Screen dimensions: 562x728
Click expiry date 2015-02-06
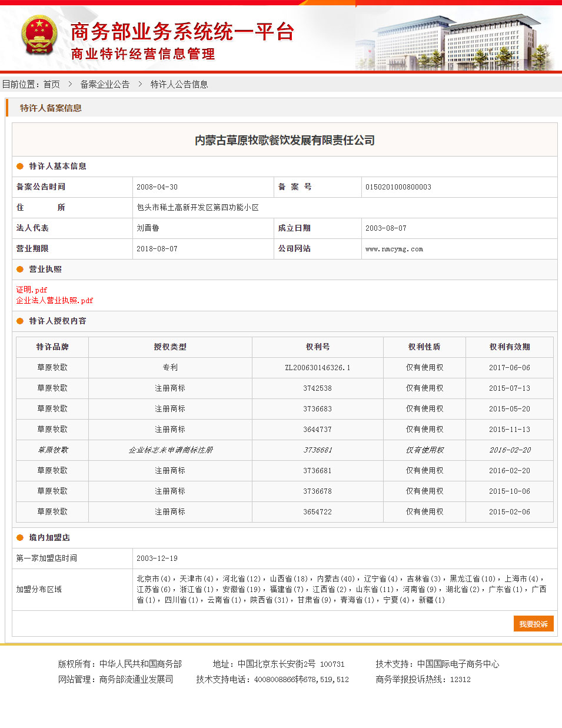pos(510,512)
